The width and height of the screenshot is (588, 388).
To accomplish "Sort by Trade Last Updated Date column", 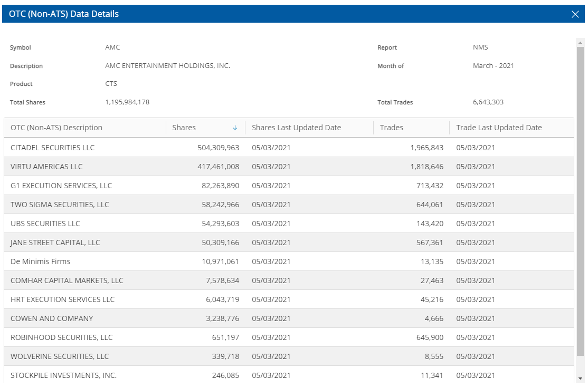I will [499, 128].
